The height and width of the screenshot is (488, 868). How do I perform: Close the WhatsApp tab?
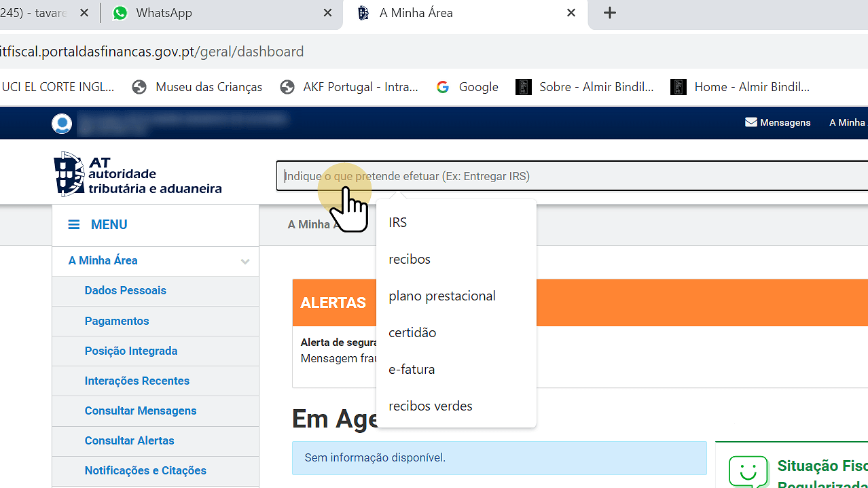coord(327,13)
